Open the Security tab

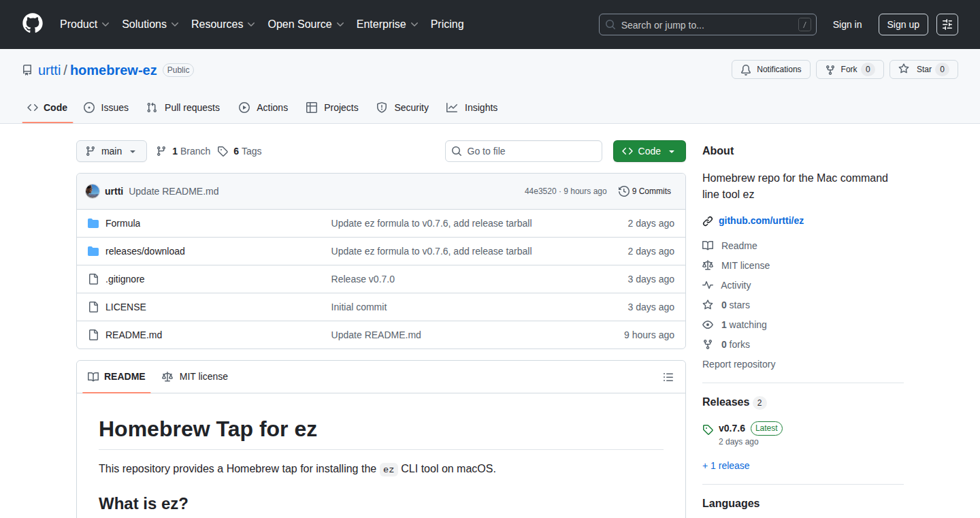click(x=403, y=108)
